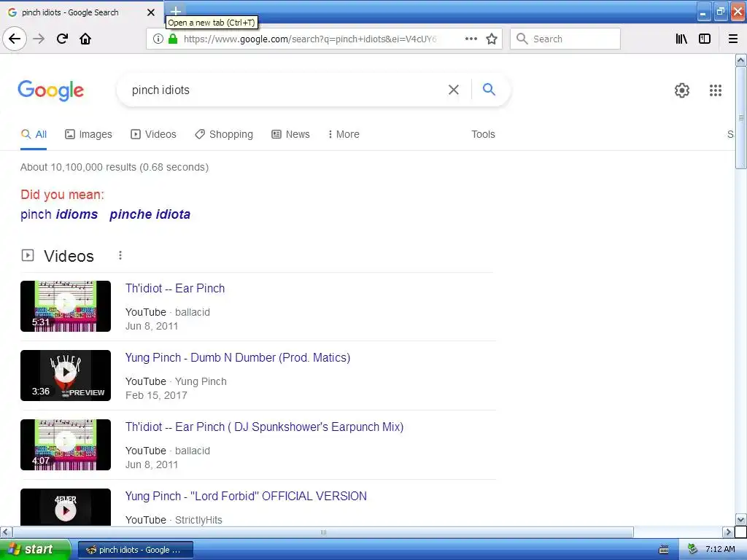The width and height of the screenshot is (747, 560).
Task: Focus the browser URL address bar
Action: pos(309,39)
